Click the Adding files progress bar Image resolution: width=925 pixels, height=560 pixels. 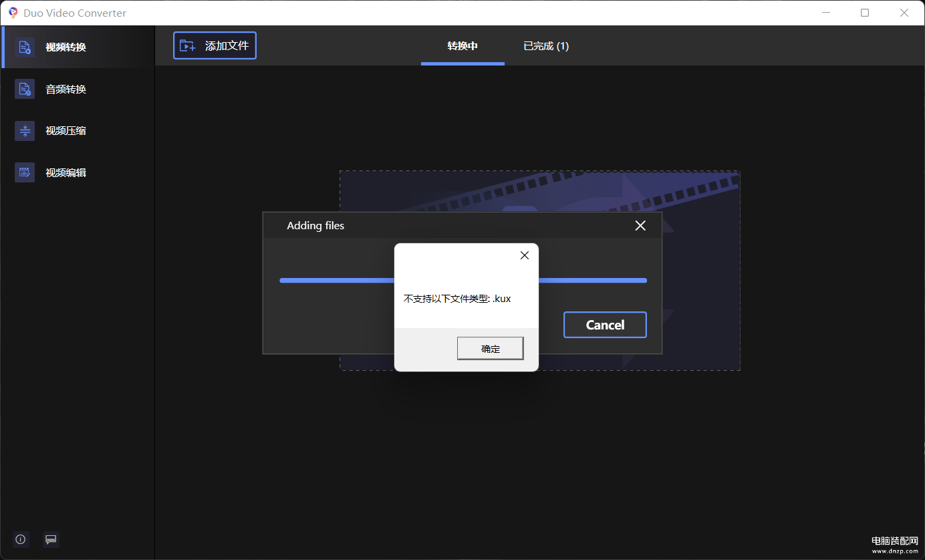pyautogui.click(x=463, y=281)
